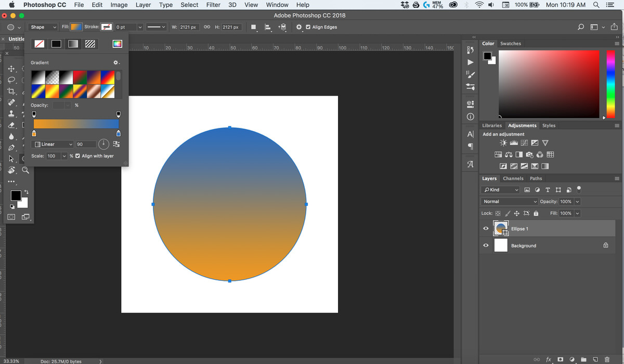The height and width of the screenshot is (364, 624).
Task: Switch to the Channels tab
Action: click(513, 178)
